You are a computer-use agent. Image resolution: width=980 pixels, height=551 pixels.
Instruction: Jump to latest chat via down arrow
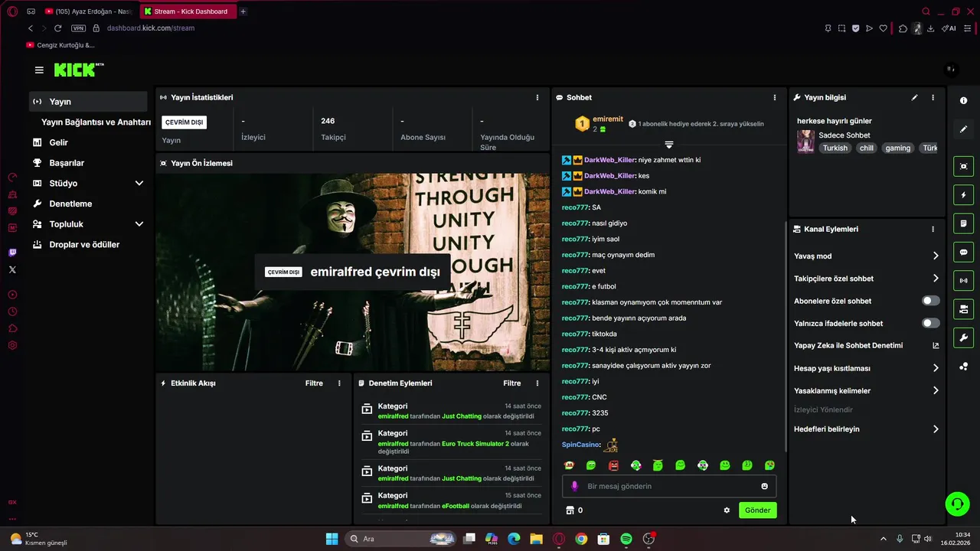click(669, 145)
